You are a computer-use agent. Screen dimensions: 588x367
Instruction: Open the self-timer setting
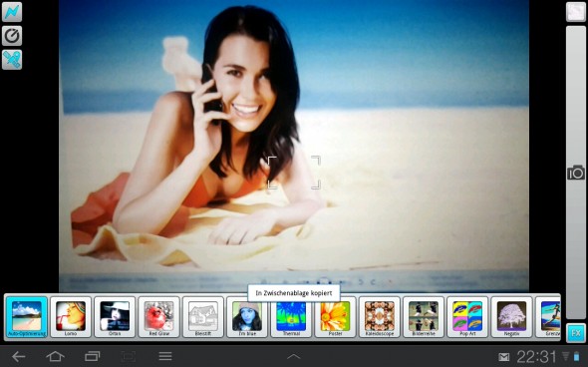[12, 36]
